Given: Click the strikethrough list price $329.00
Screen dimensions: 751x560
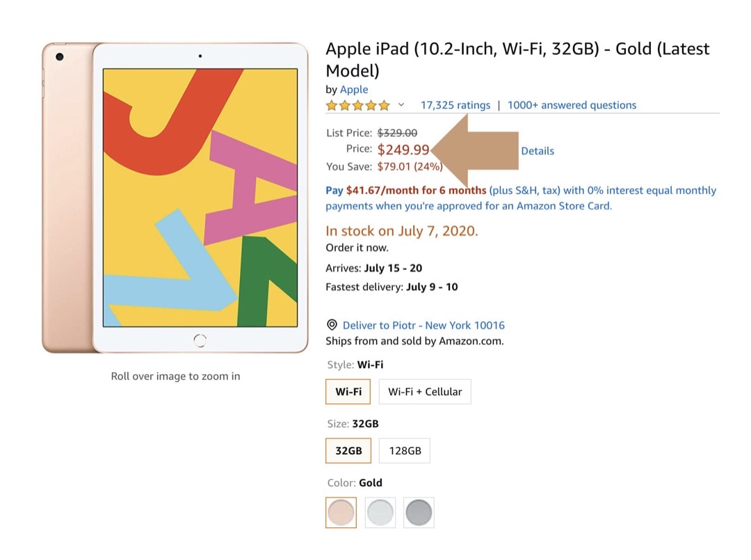Looking at the screenshot, I should coord(397,133).
